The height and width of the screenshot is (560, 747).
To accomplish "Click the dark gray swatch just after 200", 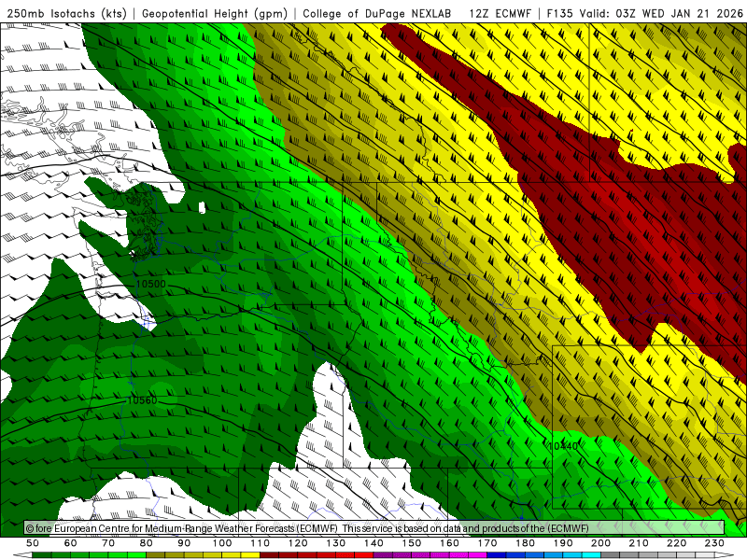I will [x=610, y=553].
